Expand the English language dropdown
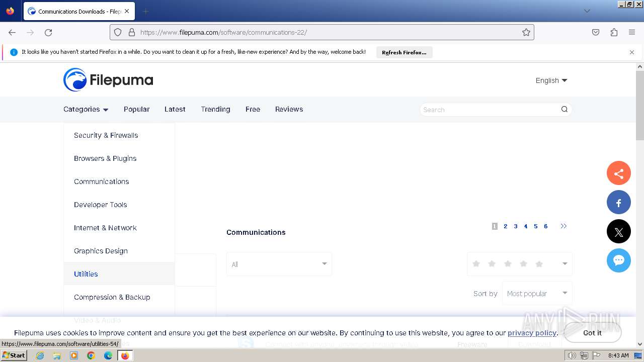Screen dimensions: 644x362 pos(551,80)
